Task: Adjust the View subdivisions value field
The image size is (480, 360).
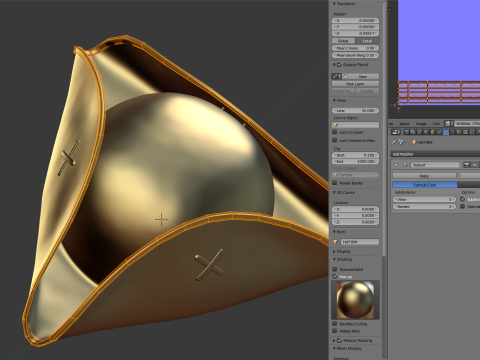Action: (424, 199)
